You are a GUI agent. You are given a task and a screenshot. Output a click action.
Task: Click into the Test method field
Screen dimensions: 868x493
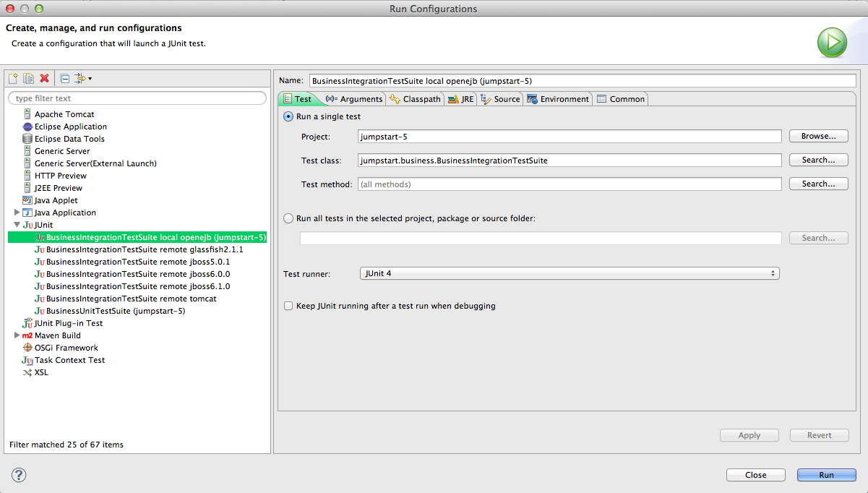[570, 184]
